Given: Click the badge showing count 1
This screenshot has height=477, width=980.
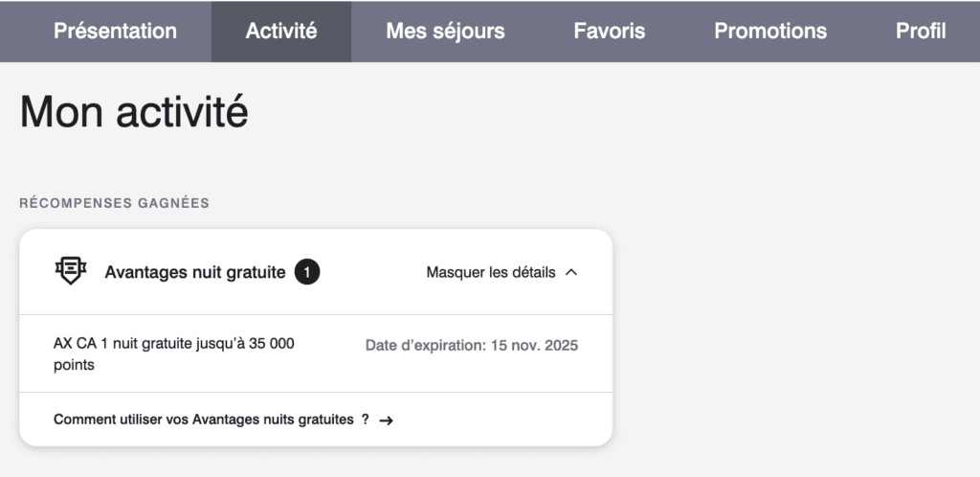Looking at the screenshot, I should (306, 272).
